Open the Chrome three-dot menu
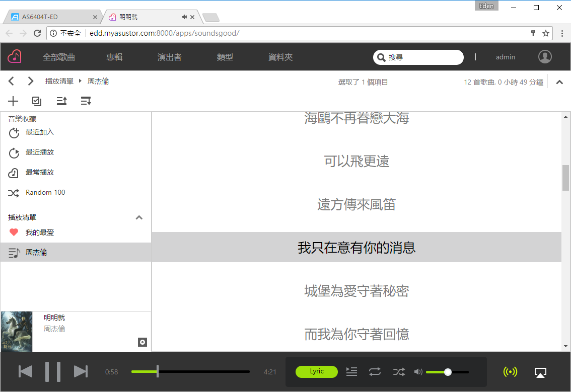Viewport: 571px width, 392px height. click(x=562, y=33)
